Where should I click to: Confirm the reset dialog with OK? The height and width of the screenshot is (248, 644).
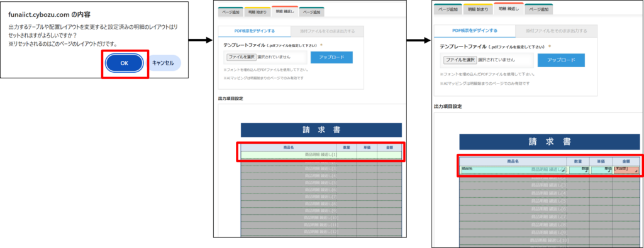pos(125,63)
